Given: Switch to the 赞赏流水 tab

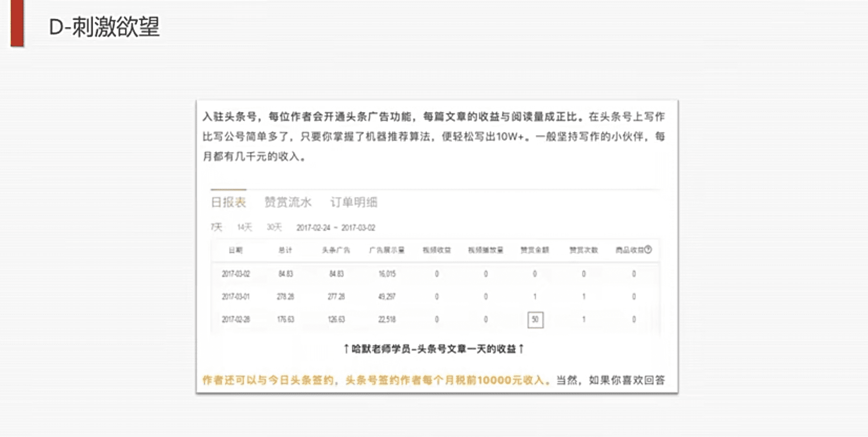Looking at the screenshot, I should tap(288, 202).
